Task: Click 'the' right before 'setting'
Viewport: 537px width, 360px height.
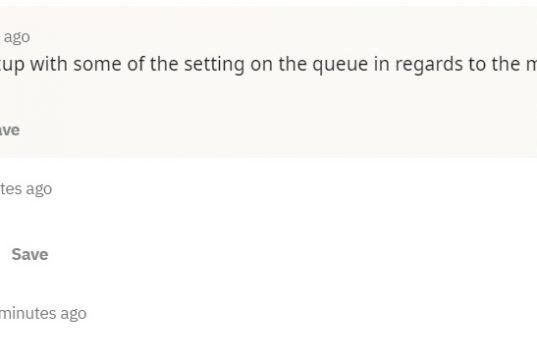Action: coord(164,64)
